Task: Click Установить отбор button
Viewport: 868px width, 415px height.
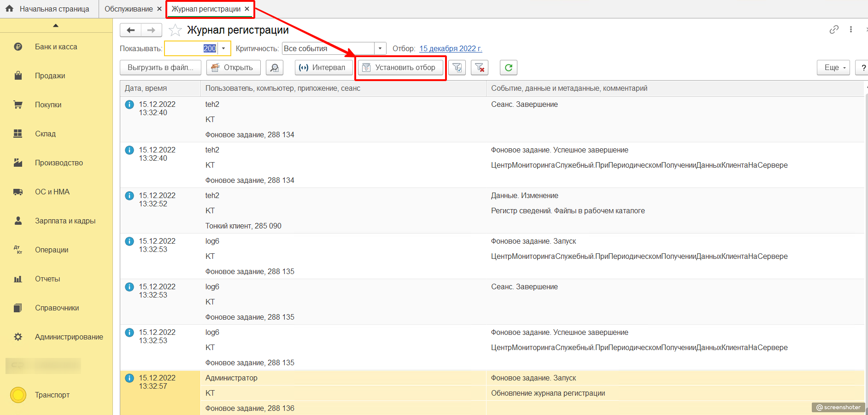Action: [x=400, y=68]
